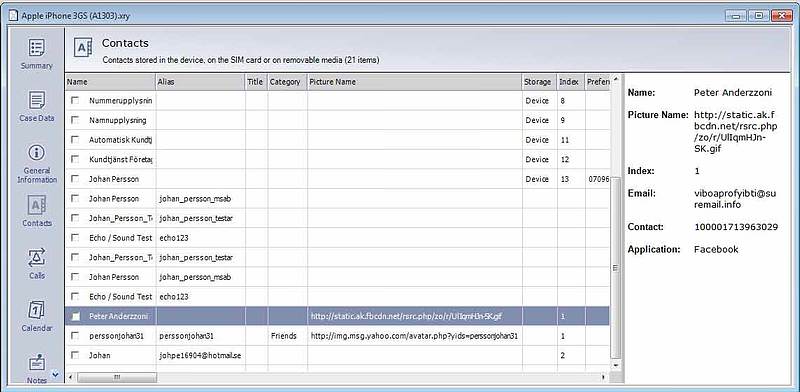Click the horizontal scrollbar thumb
Viewport: 800px width, 392px height.
(x=117, y=377)
